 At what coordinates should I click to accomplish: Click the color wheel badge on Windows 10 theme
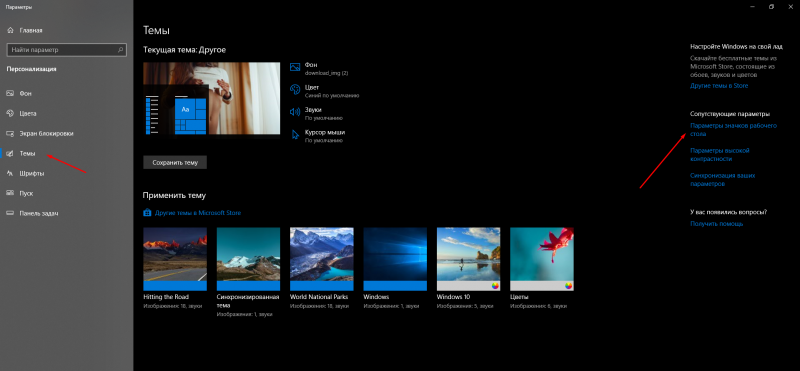coord(495,286)
